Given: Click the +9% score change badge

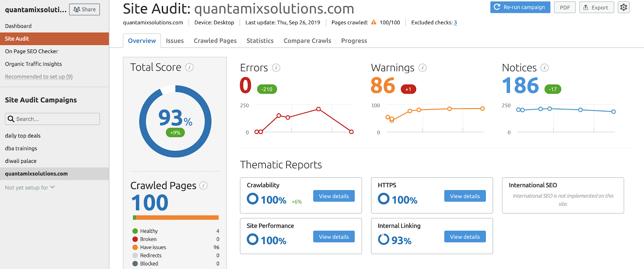Looking at the screenshot, I should point(175,133).
